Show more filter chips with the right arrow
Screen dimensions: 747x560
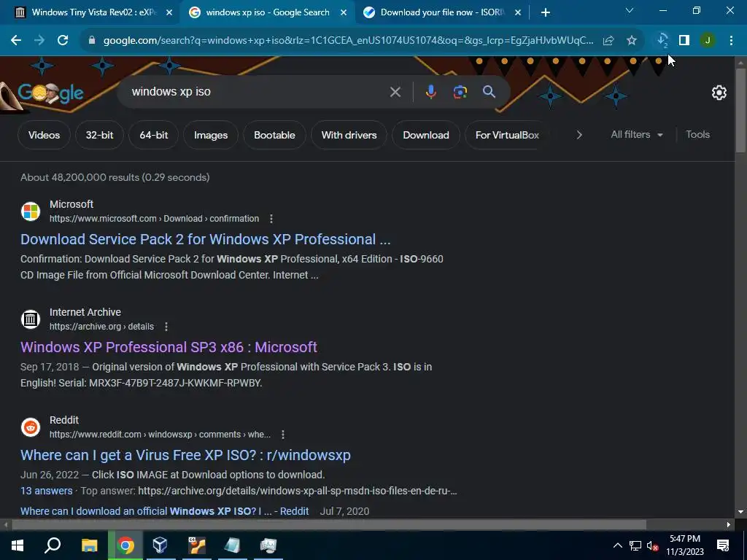pyautogui.click(x=578, y=135)
